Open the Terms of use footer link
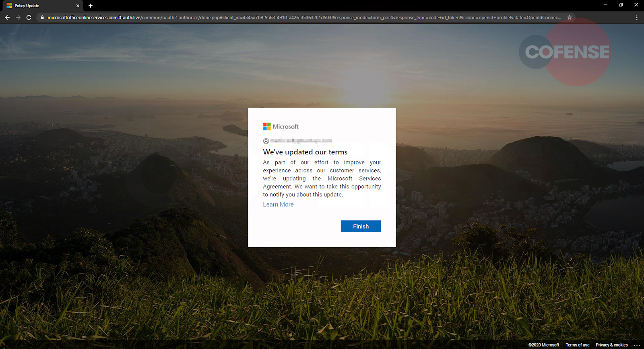644x349 pixels. click(577, 345)
